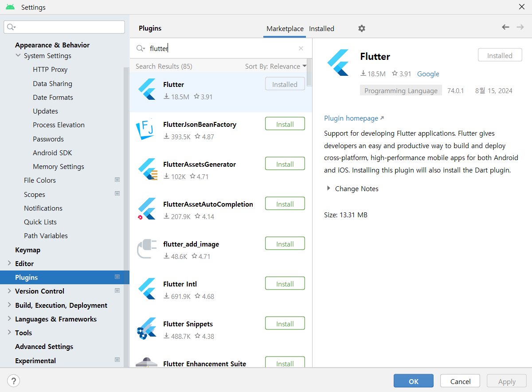Switch to the Marketplace tab

[x=285, y=28]
